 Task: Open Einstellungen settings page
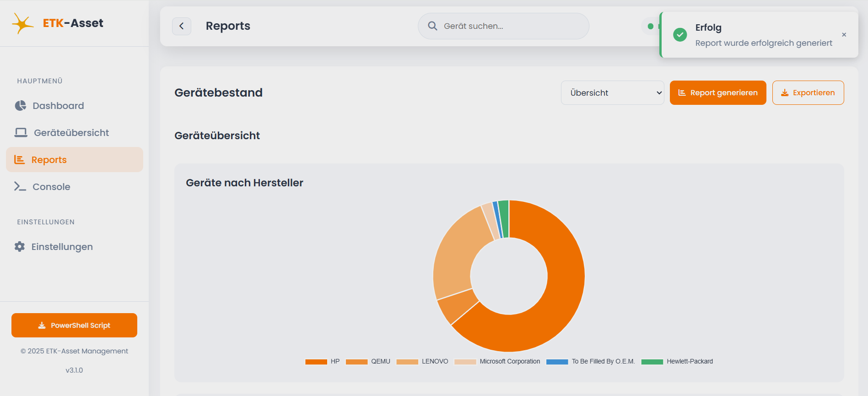pyautogui.click(x=75, y=247)
